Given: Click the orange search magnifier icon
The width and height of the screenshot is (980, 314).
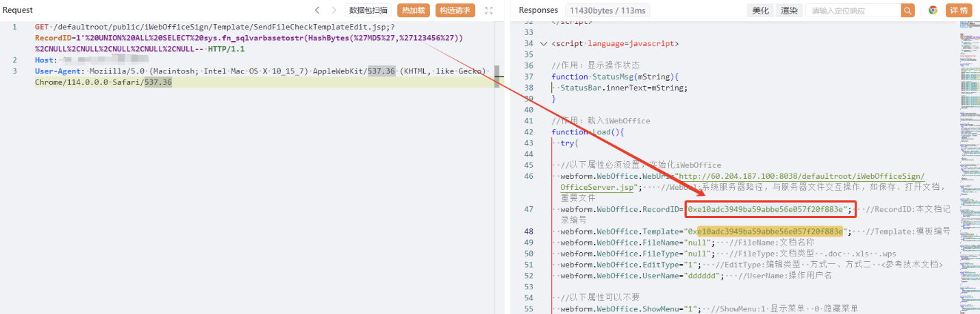Looking at the screenshot, I should (x=908, y=10).
